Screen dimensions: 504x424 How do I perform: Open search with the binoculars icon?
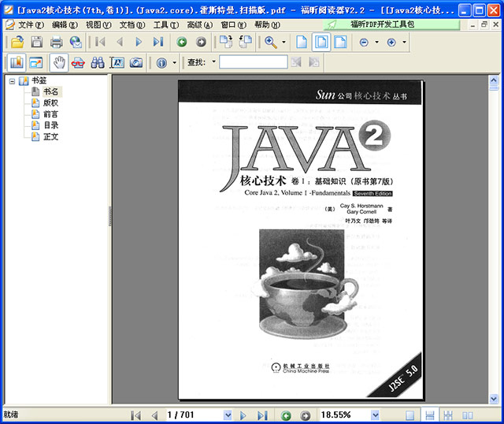pyautogui.click(x=98, y=62)
